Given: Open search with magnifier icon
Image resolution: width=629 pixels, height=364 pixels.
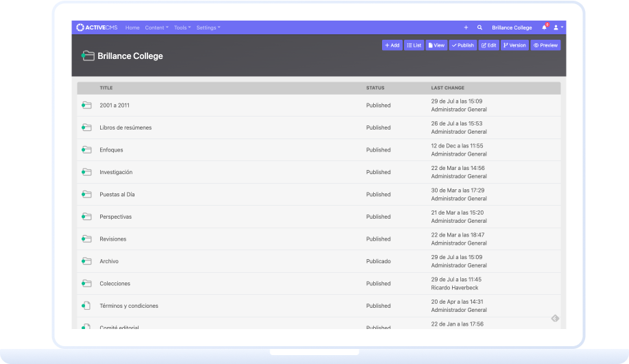Looking at the screenshot, I should click(x=479, y=27).
